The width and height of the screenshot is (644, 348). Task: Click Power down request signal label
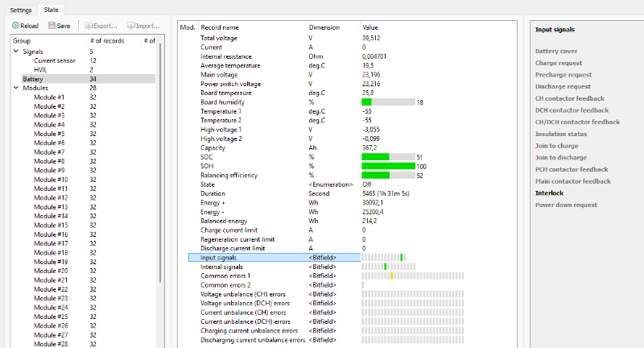pyautogui.click(x=567, y=205)
